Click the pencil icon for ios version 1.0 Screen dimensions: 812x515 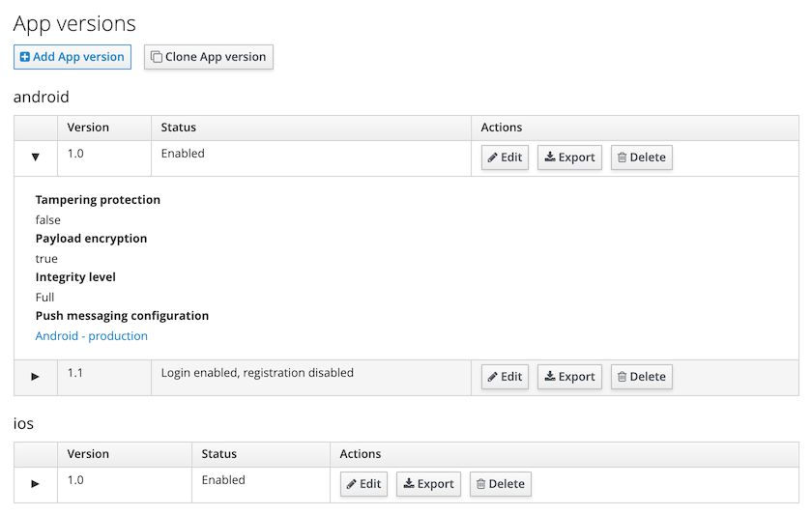point(352,484)
